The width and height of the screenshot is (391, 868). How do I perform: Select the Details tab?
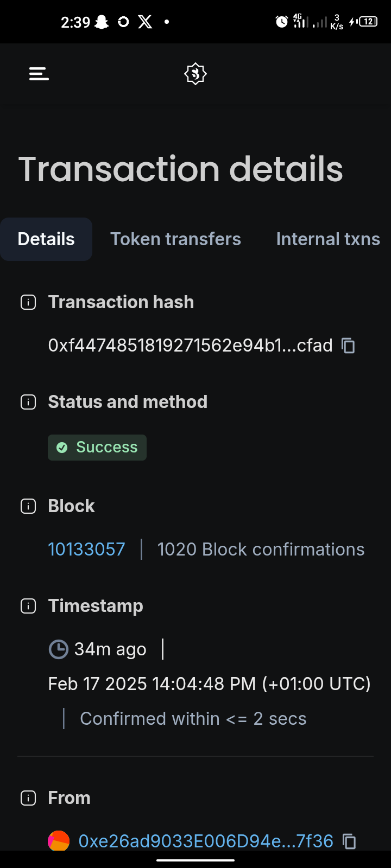click(46, 239)
